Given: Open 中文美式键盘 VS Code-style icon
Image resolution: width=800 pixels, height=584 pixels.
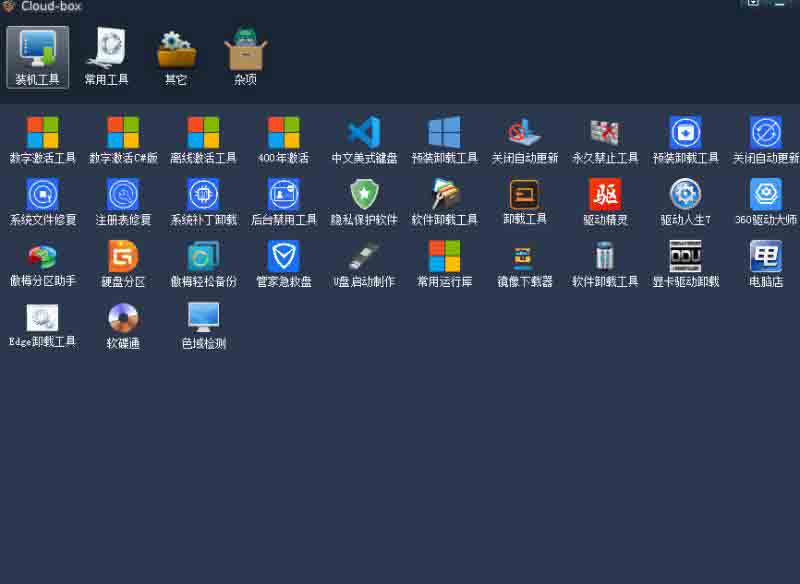Looking at the screenshot, I should pos(364,139).
